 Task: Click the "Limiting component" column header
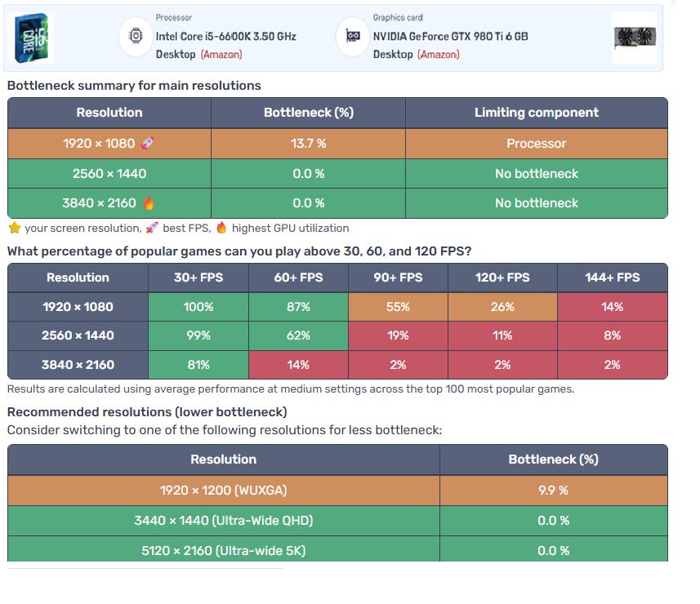536,113
